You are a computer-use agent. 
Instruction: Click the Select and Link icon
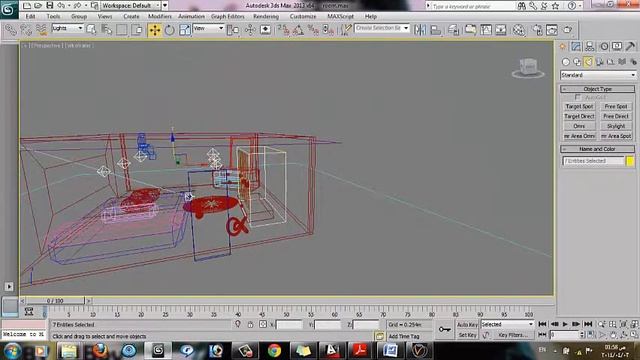pos(11,30)
